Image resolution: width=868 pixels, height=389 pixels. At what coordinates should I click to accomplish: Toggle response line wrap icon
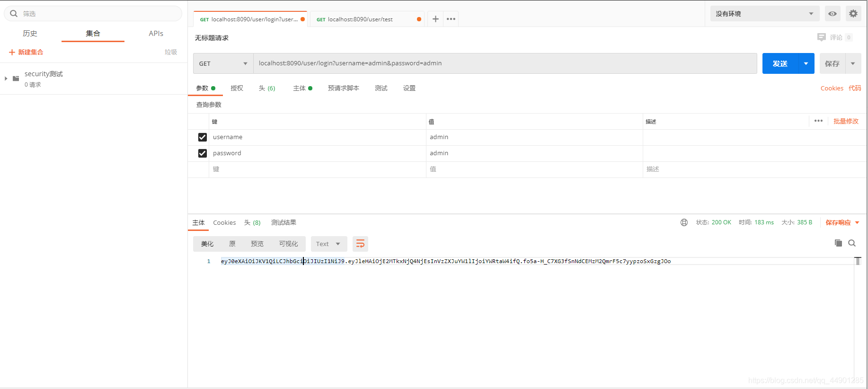click(x=360, y=244)
